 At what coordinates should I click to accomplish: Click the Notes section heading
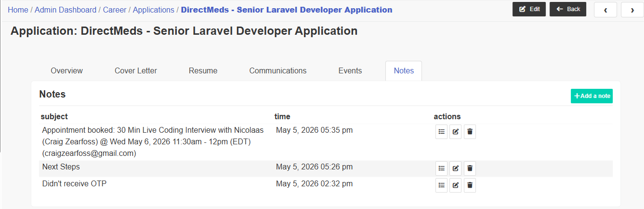coord(53,94)
